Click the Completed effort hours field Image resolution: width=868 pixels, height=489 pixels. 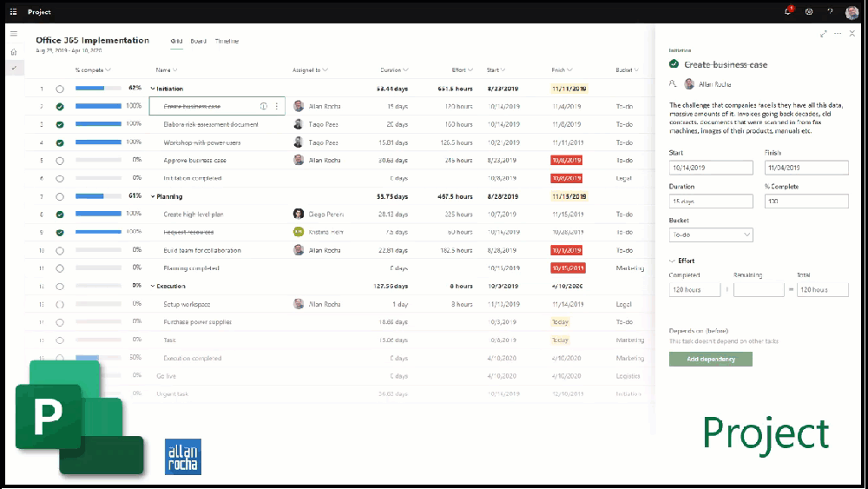694,289
